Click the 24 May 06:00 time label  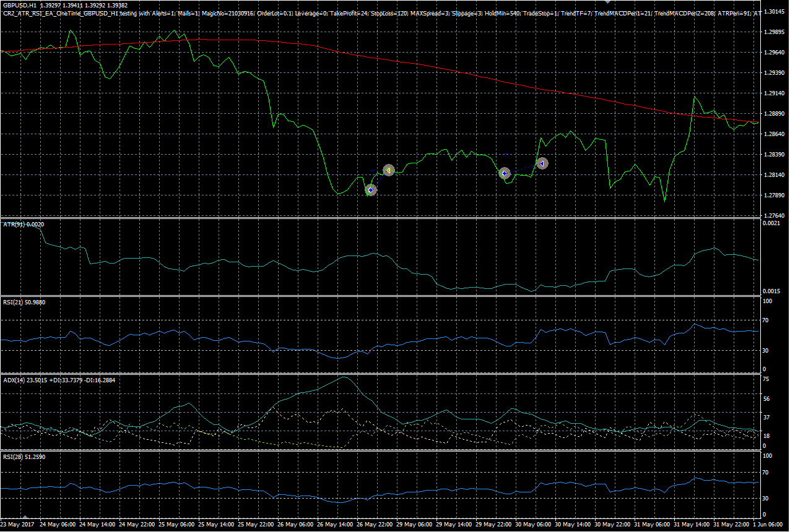[58, 524]
